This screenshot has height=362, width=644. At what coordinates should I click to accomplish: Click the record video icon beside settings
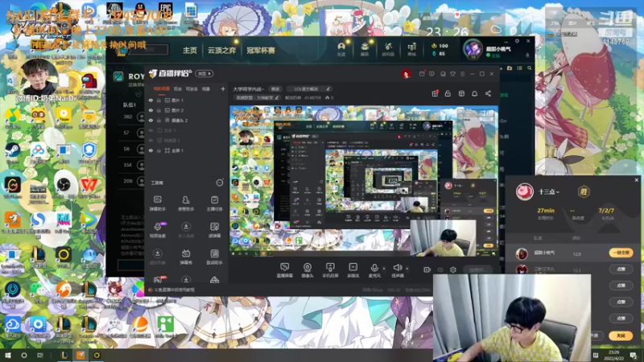pos(427,269)
